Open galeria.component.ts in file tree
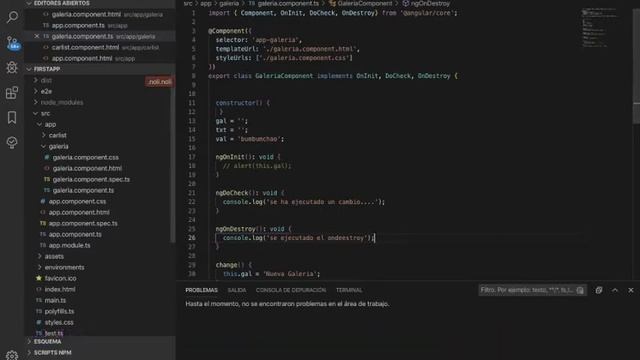Image resolution: width=640 pixels, height=360 pixels. point(83,191)
